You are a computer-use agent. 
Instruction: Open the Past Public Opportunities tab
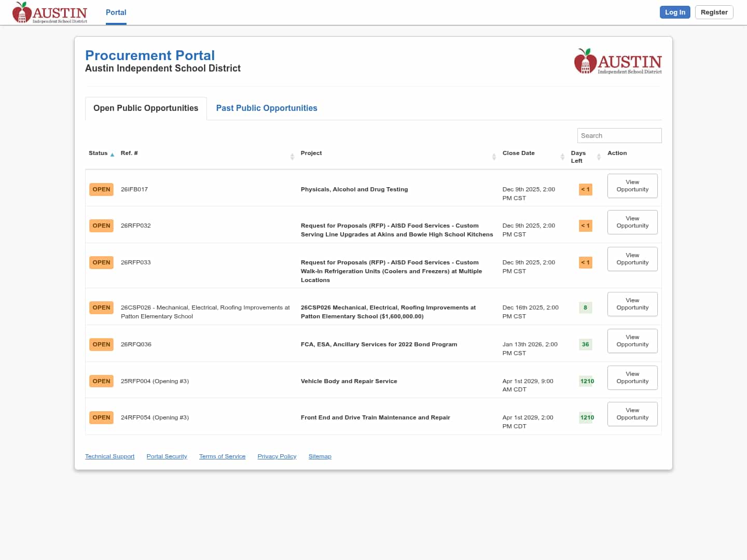click(x=266, y=108)
